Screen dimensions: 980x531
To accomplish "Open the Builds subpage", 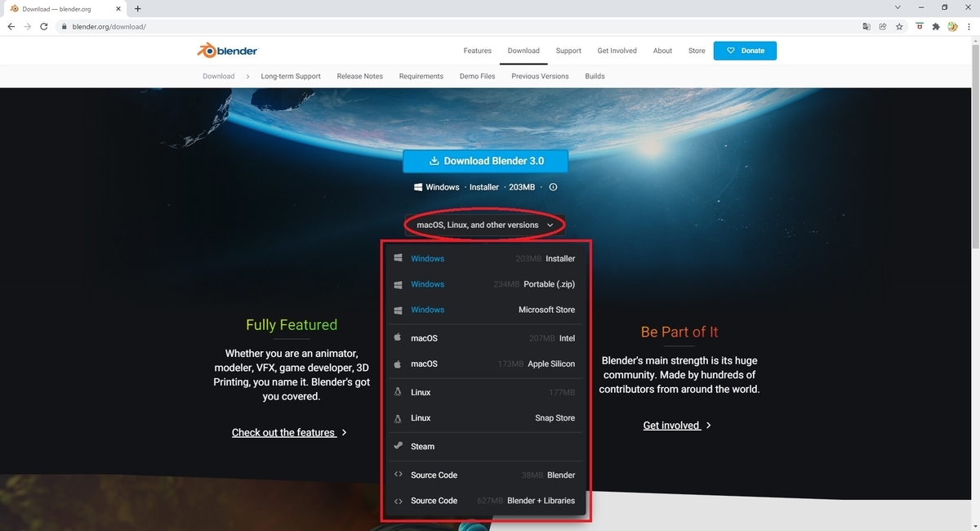I will pos(595,76).
